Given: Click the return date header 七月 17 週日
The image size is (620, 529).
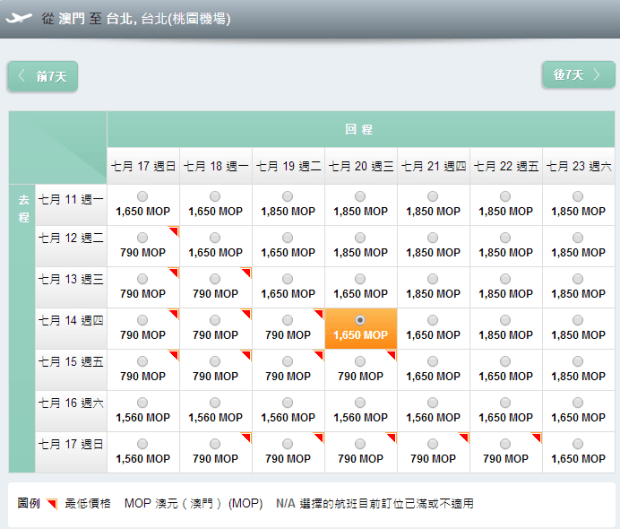Looking at the screenshot, I should pos(143,166).
